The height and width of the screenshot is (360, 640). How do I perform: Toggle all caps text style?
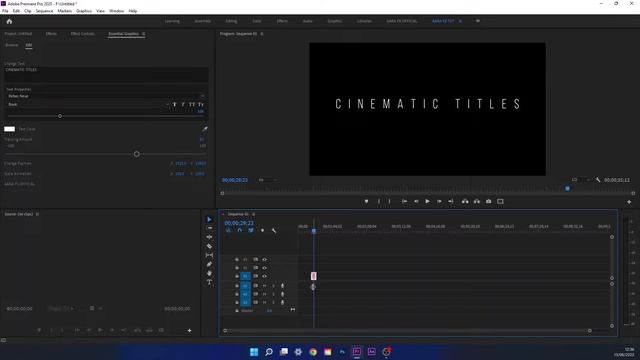point(192,104)
